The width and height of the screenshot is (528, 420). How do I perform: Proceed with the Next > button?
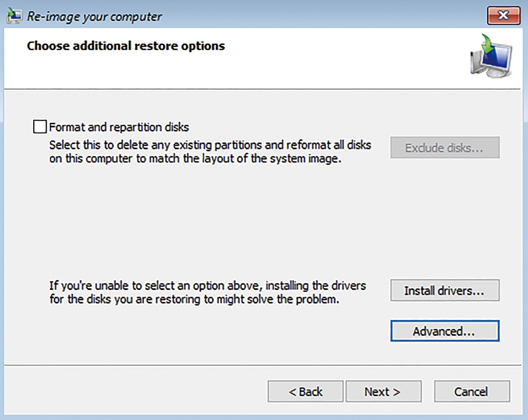point(383,391)
